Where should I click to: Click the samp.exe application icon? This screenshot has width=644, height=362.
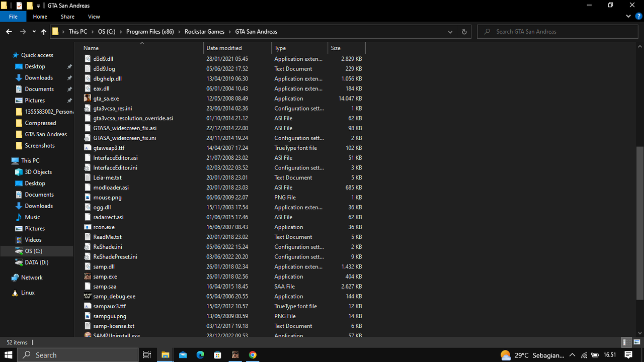(x=88, y=277)
